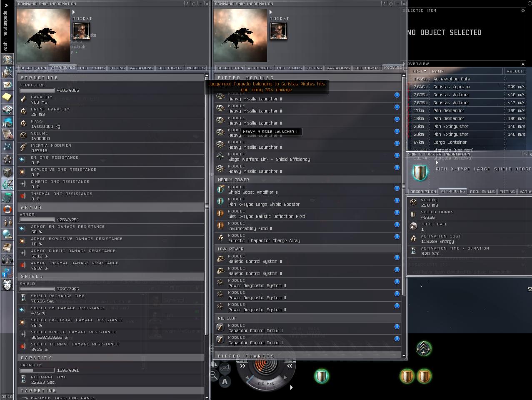This screenshot has height=400, width=532.
Task: Show info for Pith X-Type Large Shield Booster
Action: pyautogui.click(x=397, y=200)
